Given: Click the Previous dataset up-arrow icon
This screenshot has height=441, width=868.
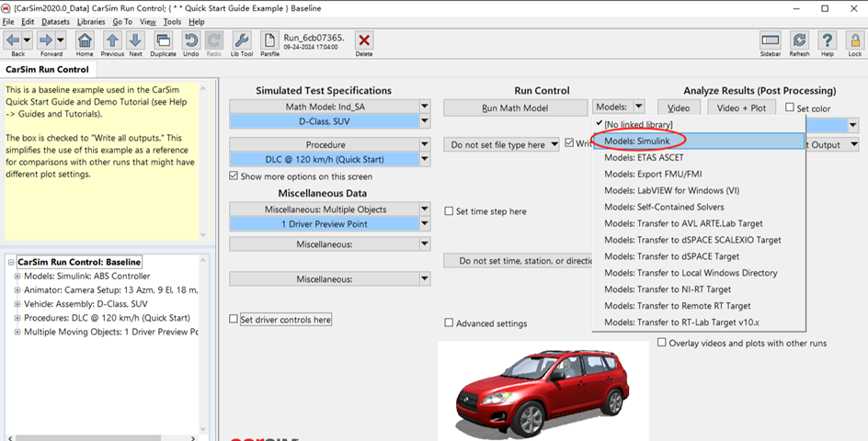Looking at the screenshot, I should click(x=112, y=40).
